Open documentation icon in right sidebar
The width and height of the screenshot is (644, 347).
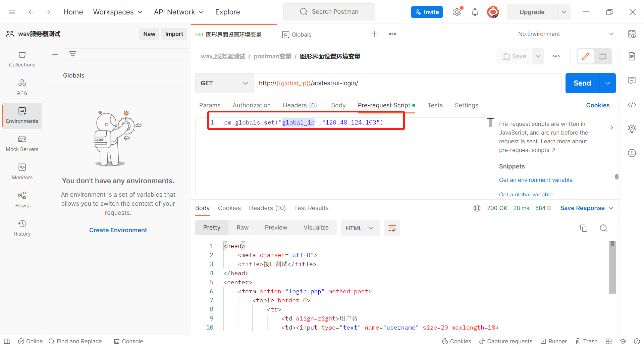point(632,56)
